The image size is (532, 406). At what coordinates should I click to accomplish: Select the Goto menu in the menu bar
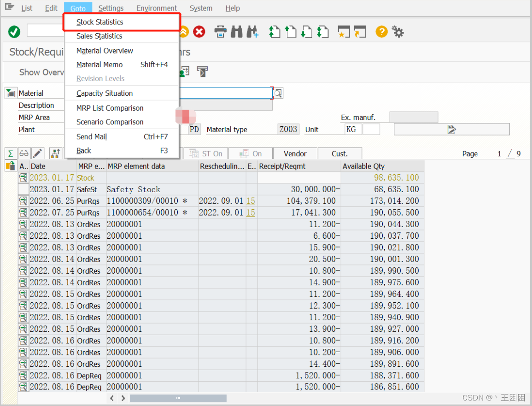click(78, 8)
